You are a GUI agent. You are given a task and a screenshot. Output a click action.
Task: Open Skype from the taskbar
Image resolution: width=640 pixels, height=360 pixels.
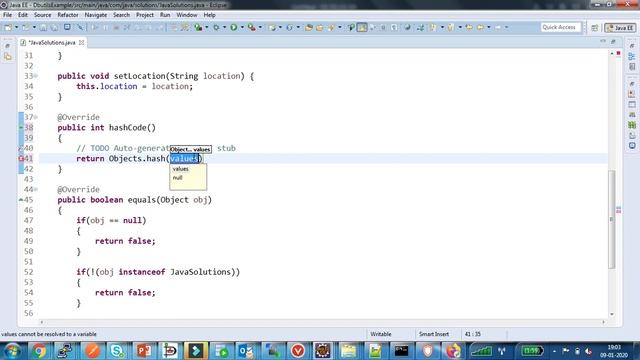coord(118,351)
